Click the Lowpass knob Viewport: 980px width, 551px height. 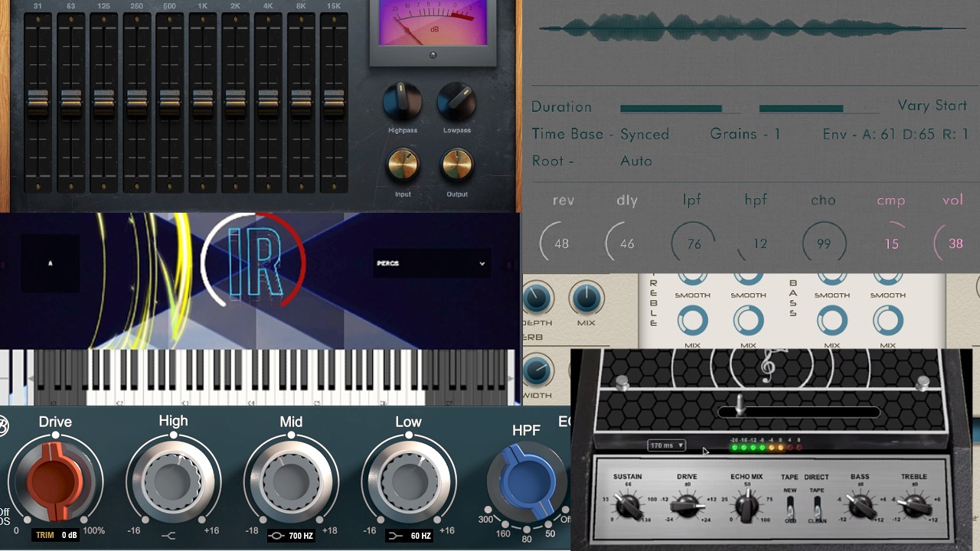(x=457, y=101)
